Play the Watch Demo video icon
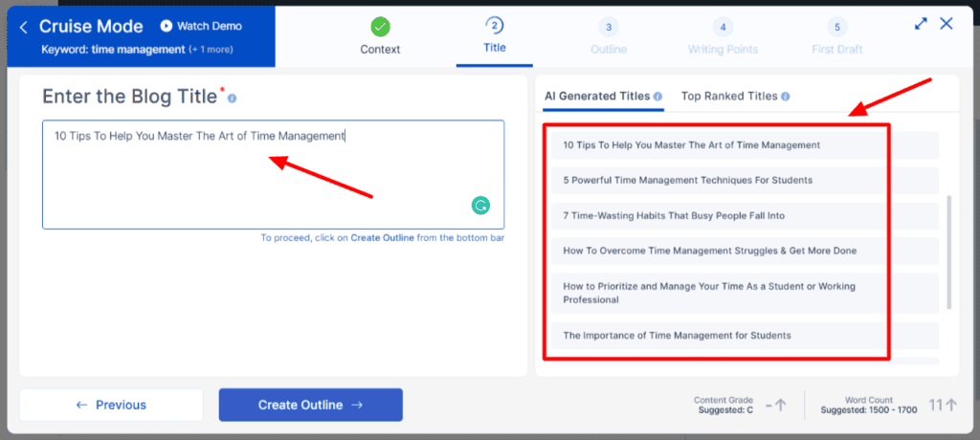This screenshot has height=440, width=980. [167, 27]
